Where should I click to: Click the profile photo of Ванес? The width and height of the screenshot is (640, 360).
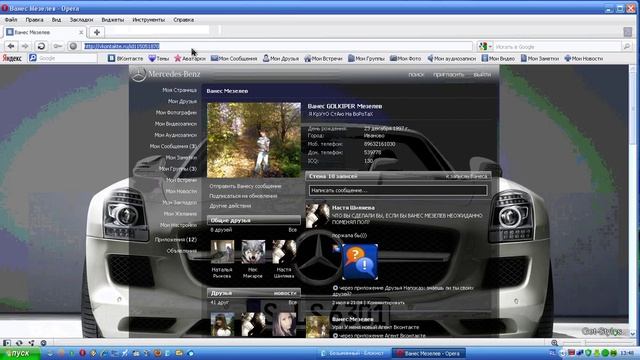[254, 140]
